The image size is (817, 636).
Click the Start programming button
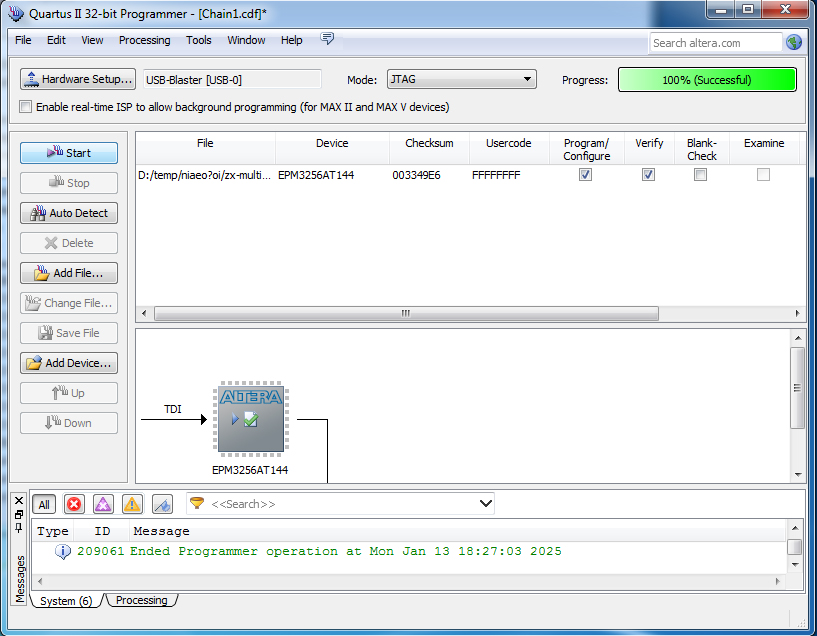coord(69,153)
